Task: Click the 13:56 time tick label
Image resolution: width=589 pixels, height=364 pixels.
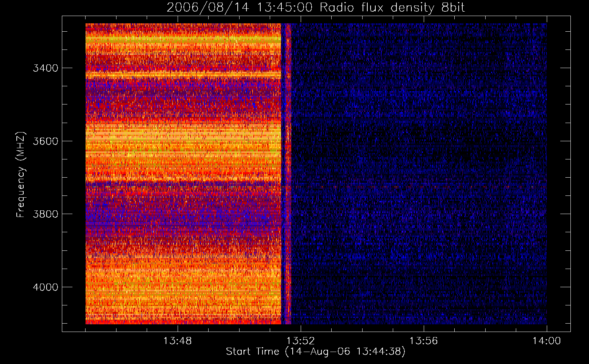Action: point(423,341)
